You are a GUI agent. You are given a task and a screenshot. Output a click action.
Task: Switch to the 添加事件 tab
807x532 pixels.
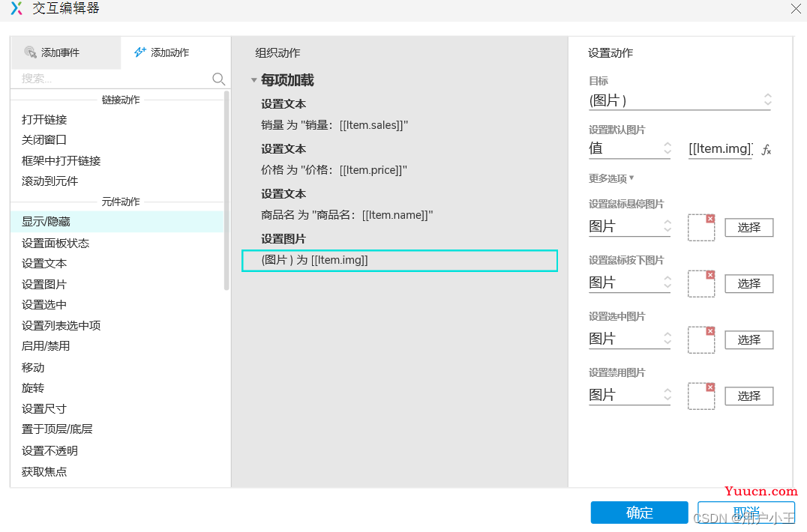click(x=66, y=52)
